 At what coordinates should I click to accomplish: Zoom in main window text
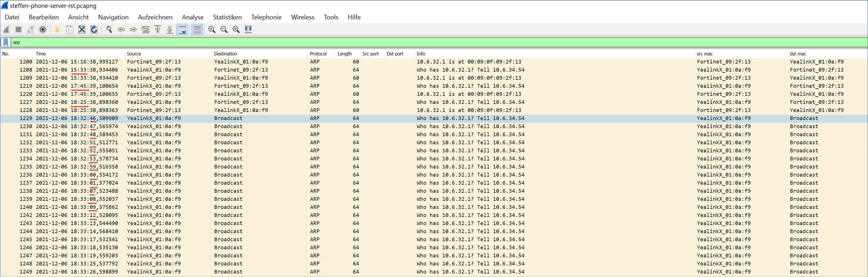pos(212,30)
